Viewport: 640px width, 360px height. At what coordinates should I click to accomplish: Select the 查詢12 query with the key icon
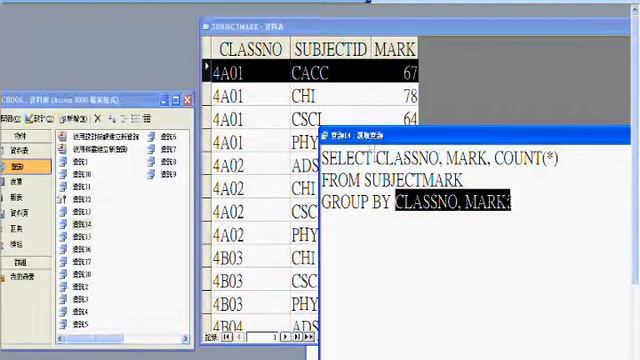[x=76, y=199]
